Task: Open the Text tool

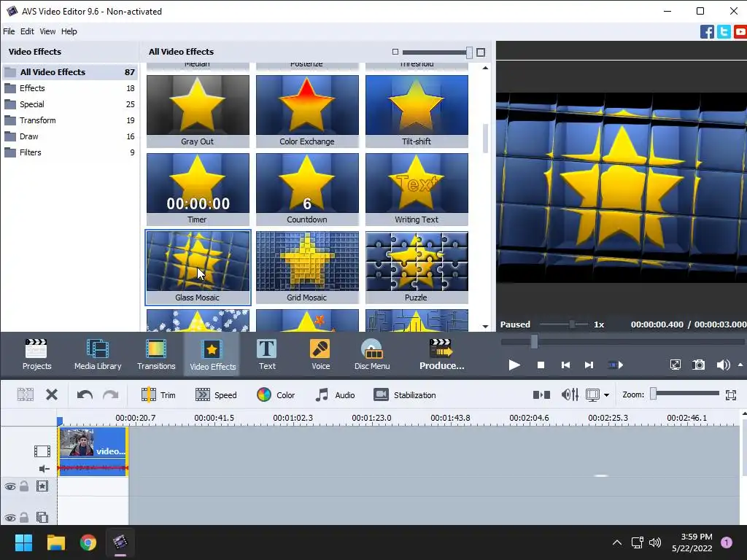Action: coord(267,354)
